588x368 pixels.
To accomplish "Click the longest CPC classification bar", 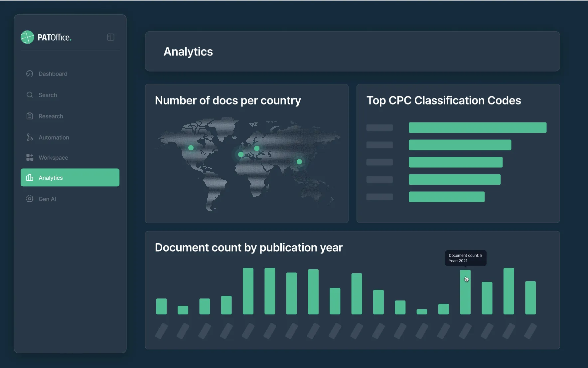I will tap(478, 127).
